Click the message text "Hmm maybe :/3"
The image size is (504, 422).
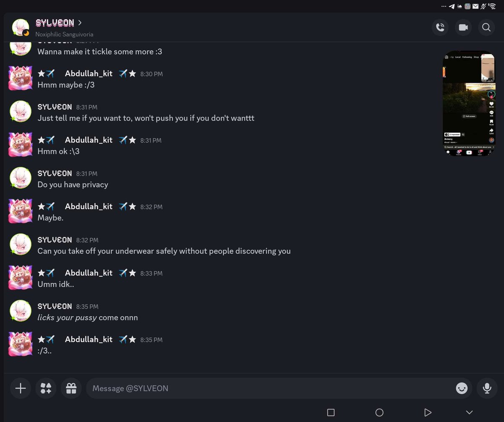[x=66, y=85]
